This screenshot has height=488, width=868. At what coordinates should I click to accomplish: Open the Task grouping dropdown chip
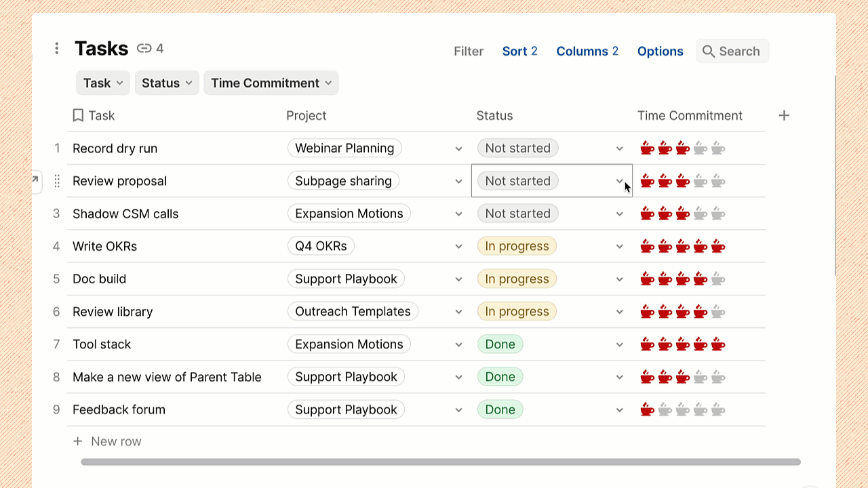[x=103, y=83]
